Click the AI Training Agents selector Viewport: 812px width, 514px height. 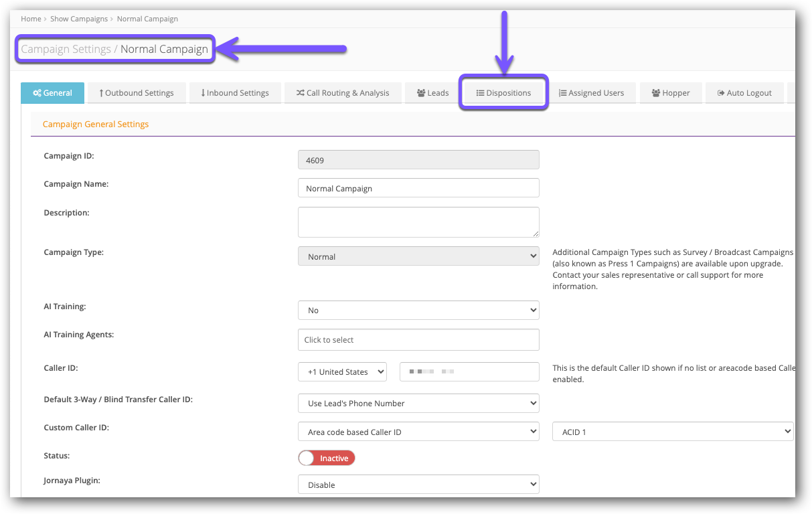418,339
